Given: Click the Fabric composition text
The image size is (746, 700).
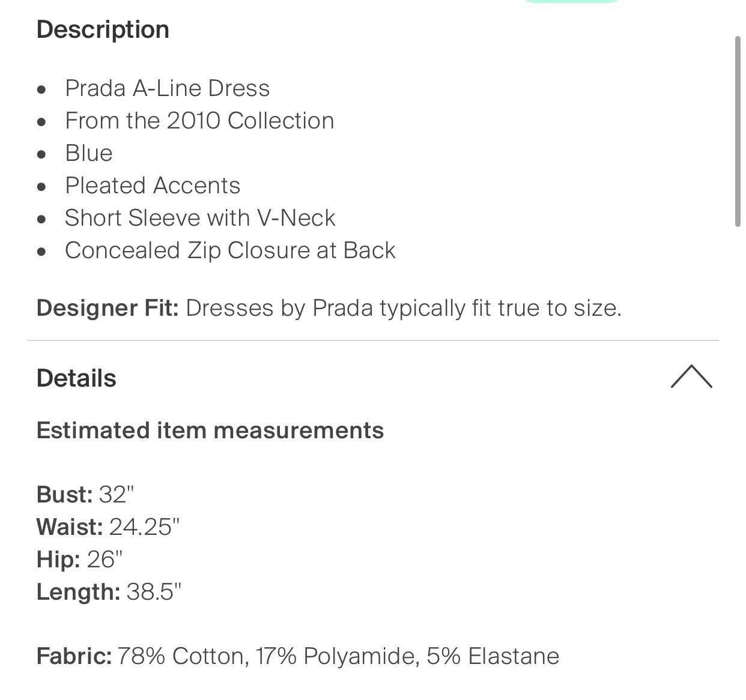Looking at the screenshot, I should point(297,656).
